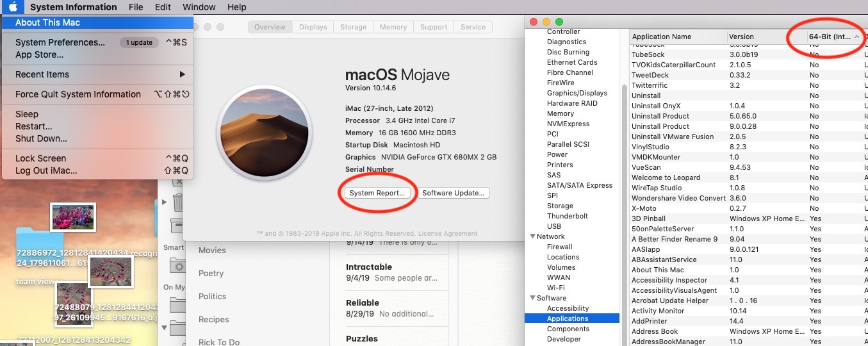Select Ethernet Cards in sidebar
Screen dimensions: 868x346
pos(572,62)
